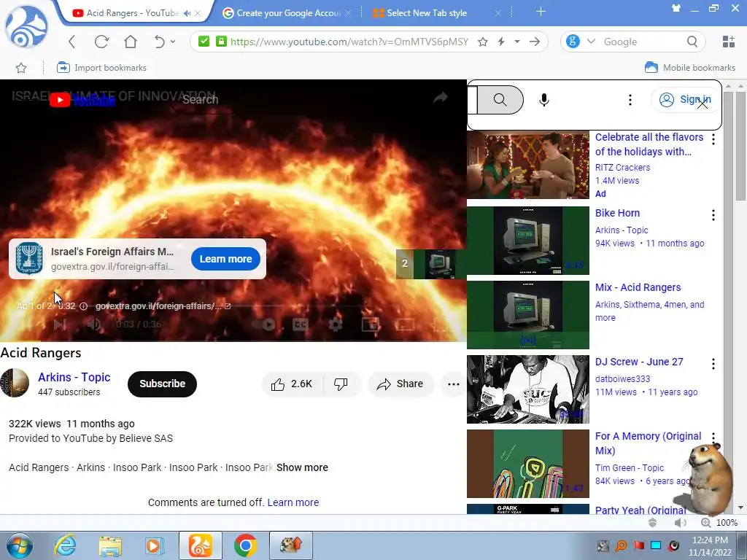The image size is (747, 560).
Task: Click the Subscribe button
Action: (162, 384)
